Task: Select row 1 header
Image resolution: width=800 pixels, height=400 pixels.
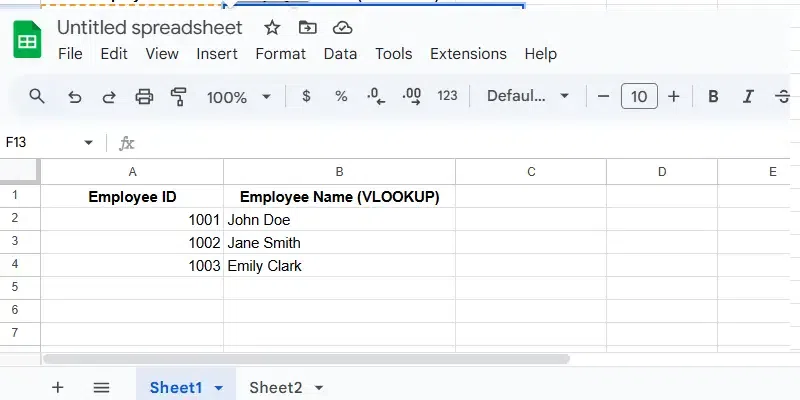Action: point(20,196)
